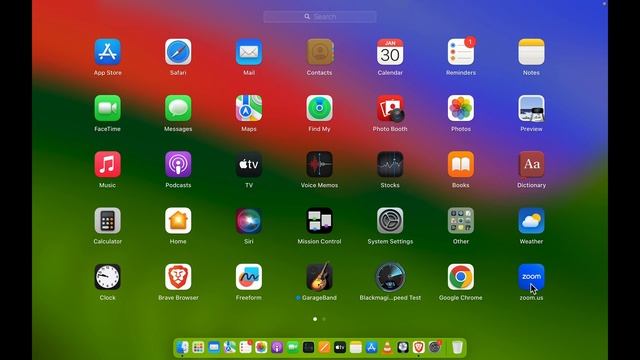Open Voice Memos
Screen dimensions: 640x360
(320, 164)
